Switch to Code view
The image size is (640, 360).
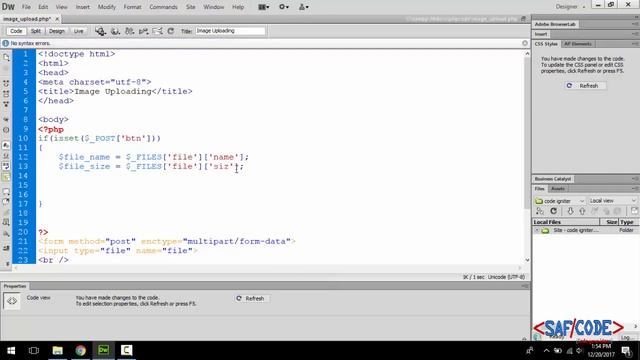click(x=16, y=31)
